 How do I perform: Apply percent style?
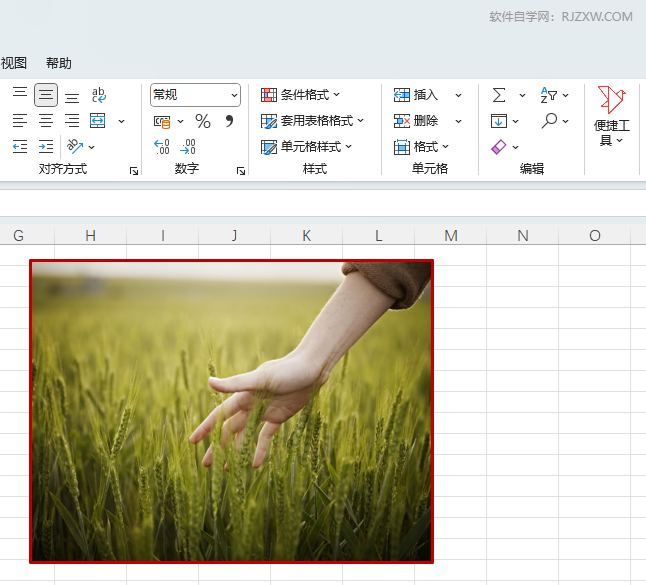203,121
